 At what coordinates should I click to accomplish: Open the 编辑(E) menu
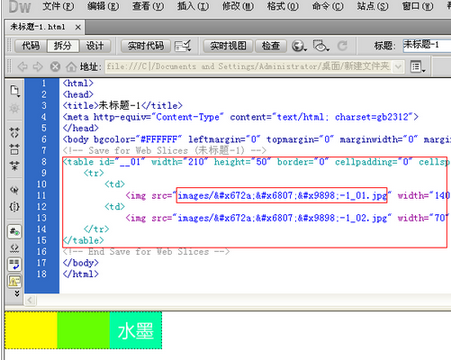[103, 6]
